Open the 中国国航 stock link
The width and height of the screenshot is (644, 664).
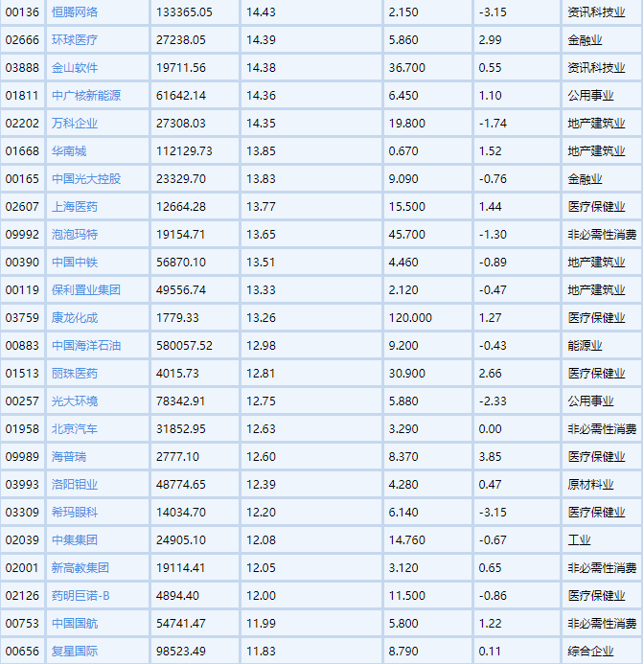[x=75, y=624]
